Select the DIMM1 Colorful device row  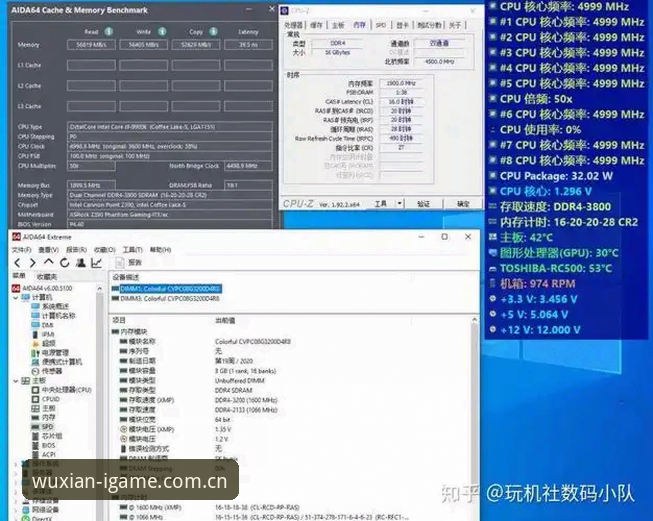(x=167, y=289)
